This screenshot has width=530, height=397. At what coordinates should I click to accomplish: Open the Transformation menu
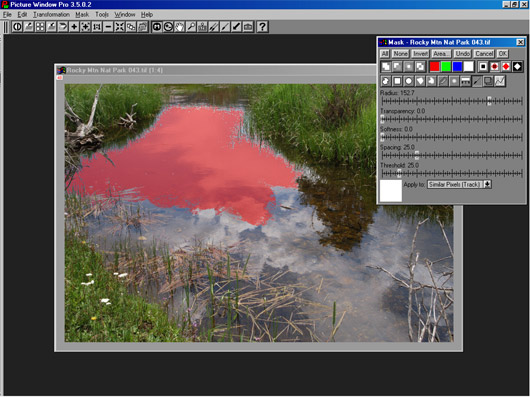point(51,15)
